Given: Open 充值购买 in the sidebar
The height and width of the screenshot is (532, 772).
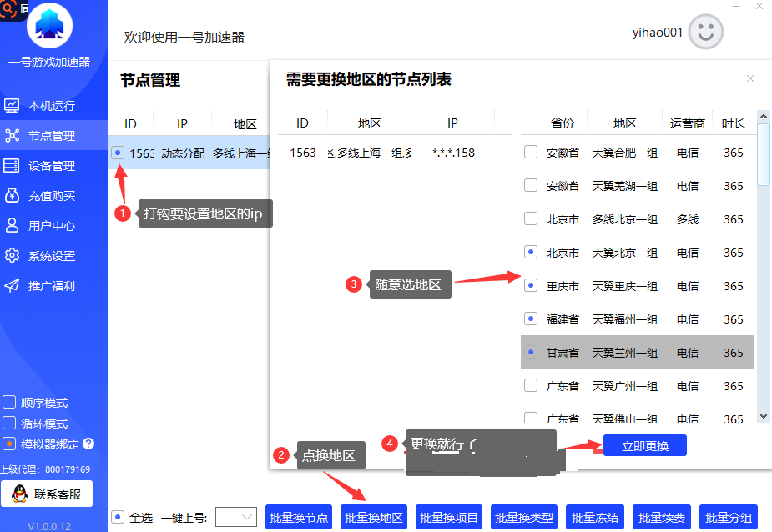Looking at the screenshot, I should (53, 196).
